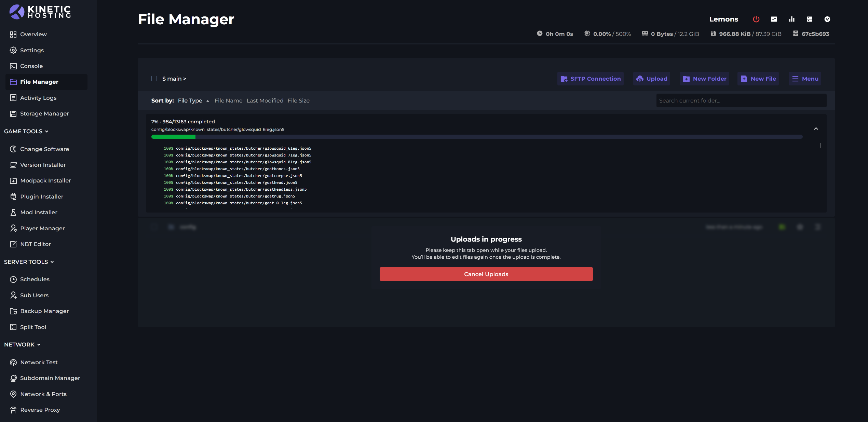Click the Cancel Uploads button
Viewport: 868px width, 422px height.
(486, 274)
